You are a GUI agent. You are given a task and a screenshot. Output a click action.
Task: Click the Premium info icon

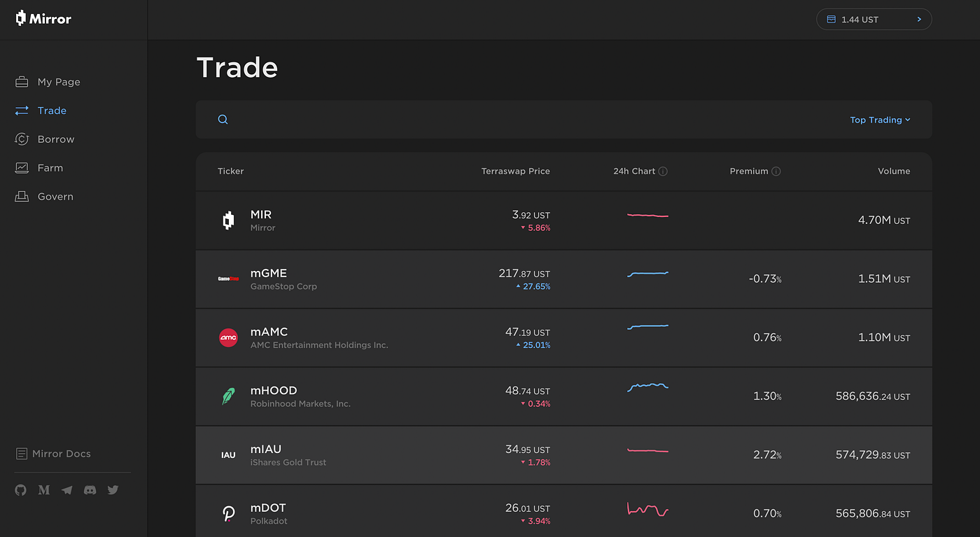pyautogui.click(x=776, y=172)
